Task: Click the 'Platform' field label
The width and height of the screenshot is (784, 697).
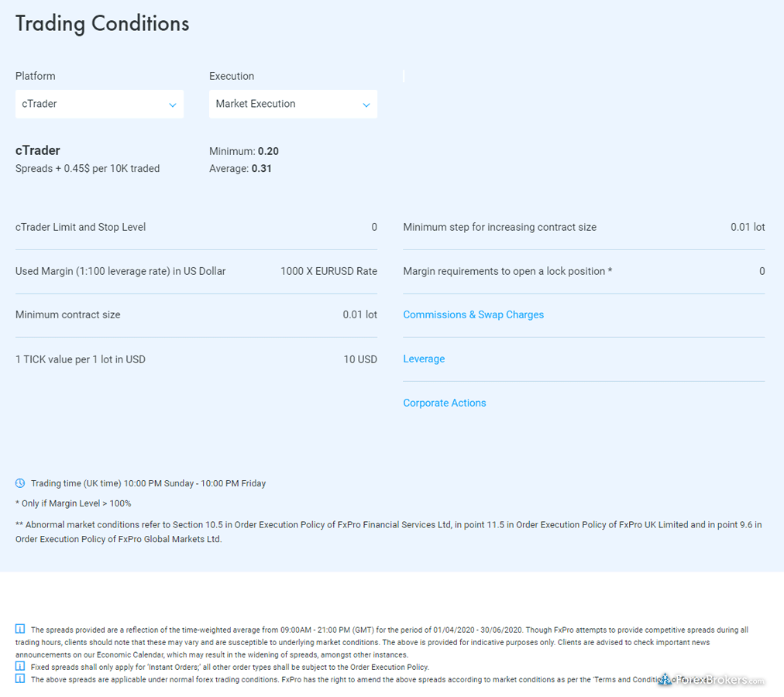Action: 36,76
